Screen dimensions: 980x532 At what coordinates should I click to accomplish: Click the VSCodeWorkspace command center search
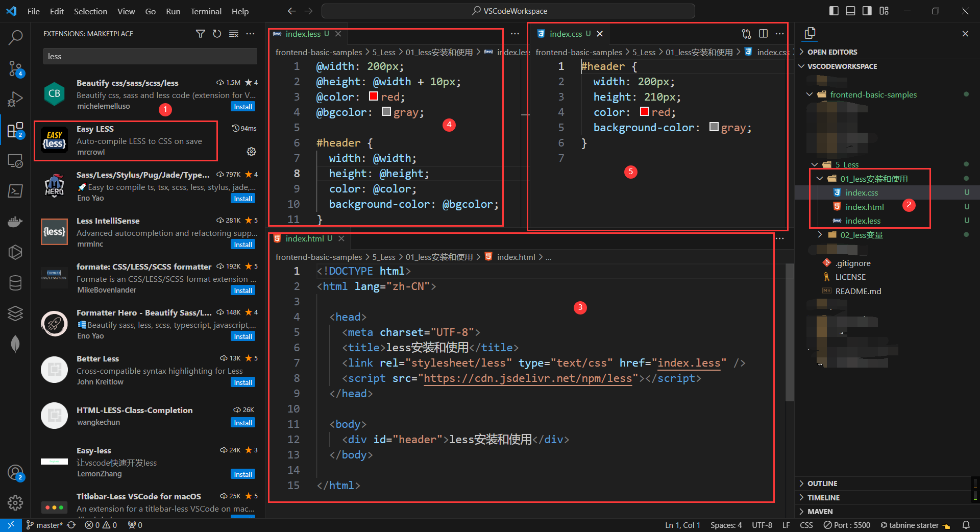click(508, 11)
